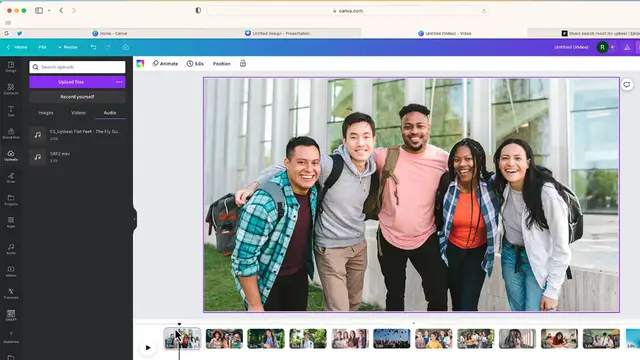Open the Twitter bookmark favicon
The image size is (640, 360).
(x=19, y=33)
